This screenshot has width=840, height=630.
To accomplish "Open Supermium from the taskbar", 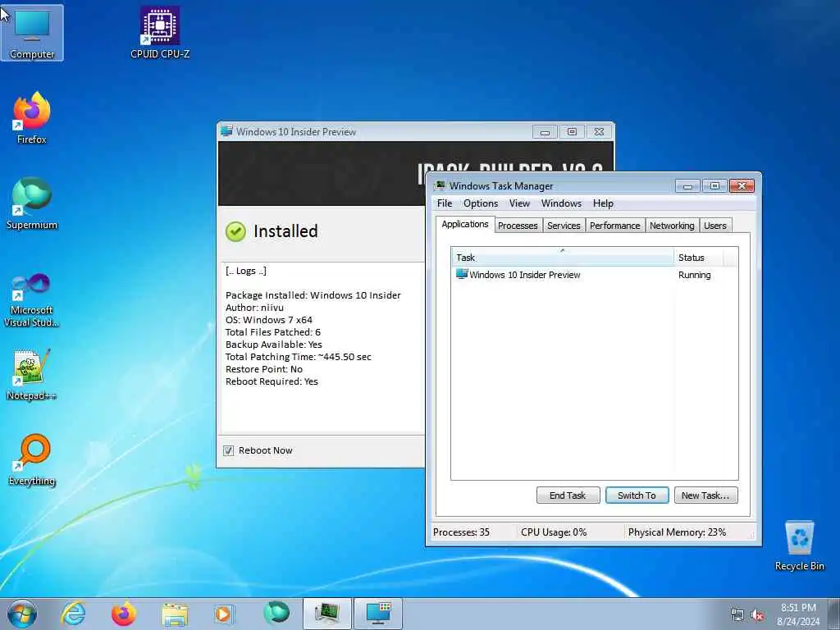I will [276, 614].
